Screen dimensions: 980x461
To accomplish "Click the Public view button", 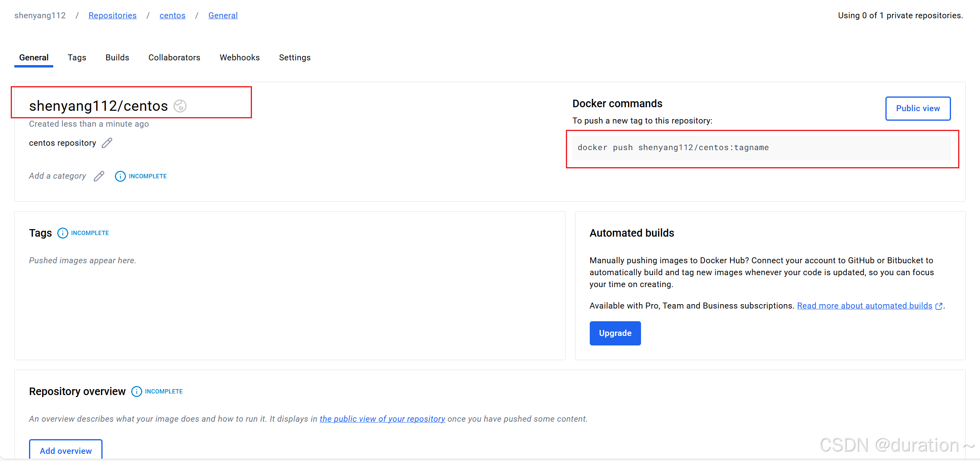I will point(918,108).
